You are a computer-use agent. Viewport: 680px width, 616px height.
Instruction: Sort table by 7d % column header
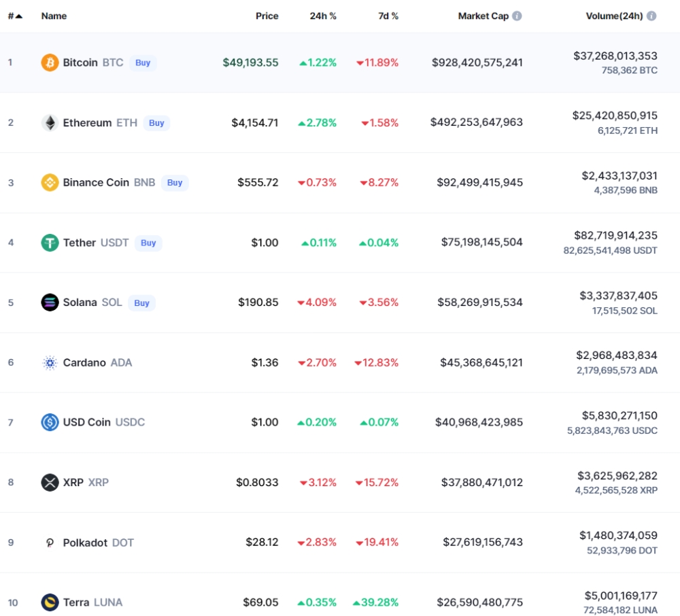coord(388,16)
